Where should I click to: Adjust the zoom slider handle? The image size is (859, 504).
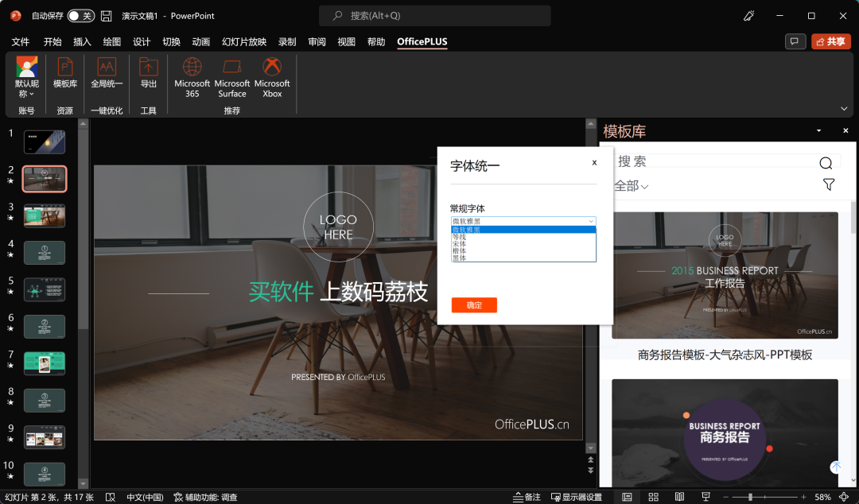750,497
